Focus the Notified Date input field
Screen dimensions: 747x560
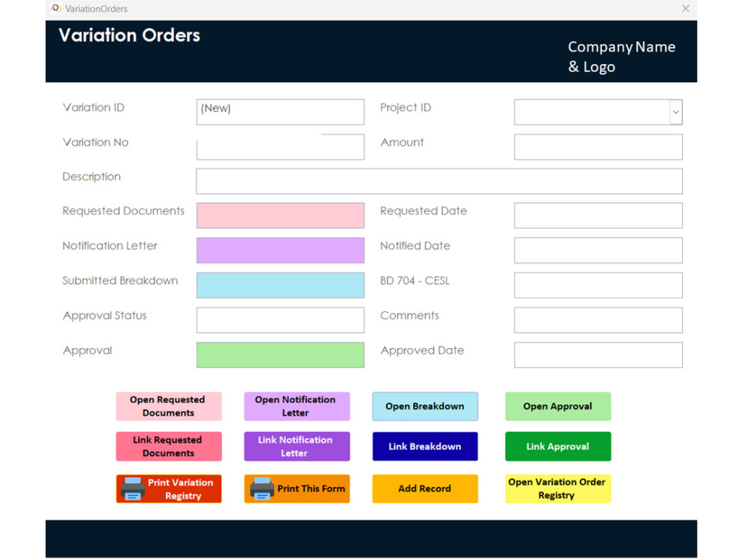click(598, 250)
